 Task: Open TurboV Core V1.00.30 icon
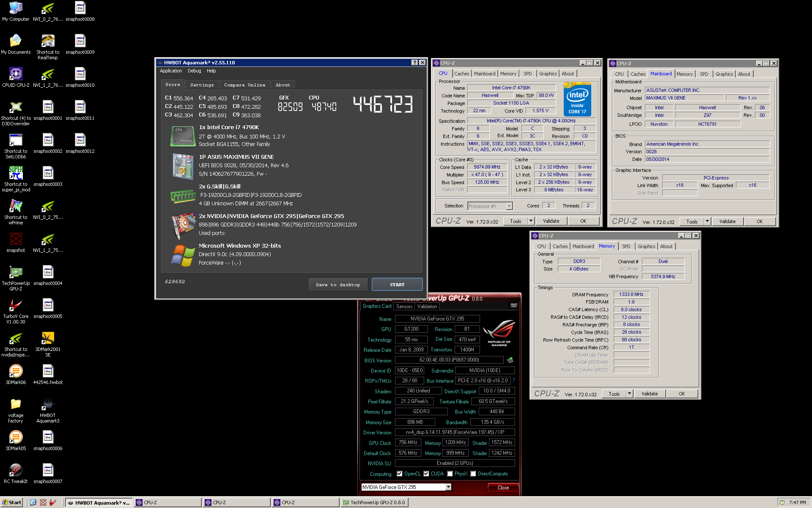point(16,311)
